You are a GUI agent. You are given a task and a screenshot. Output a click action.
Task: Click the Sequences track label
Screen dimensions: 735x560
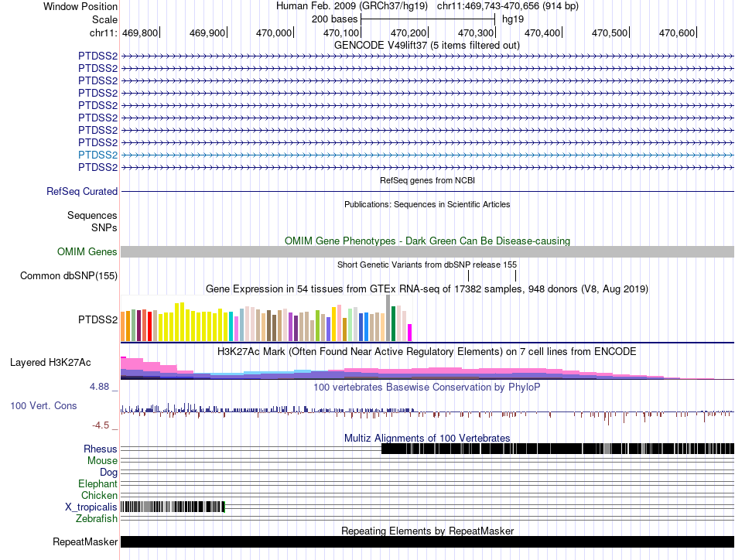92,216
